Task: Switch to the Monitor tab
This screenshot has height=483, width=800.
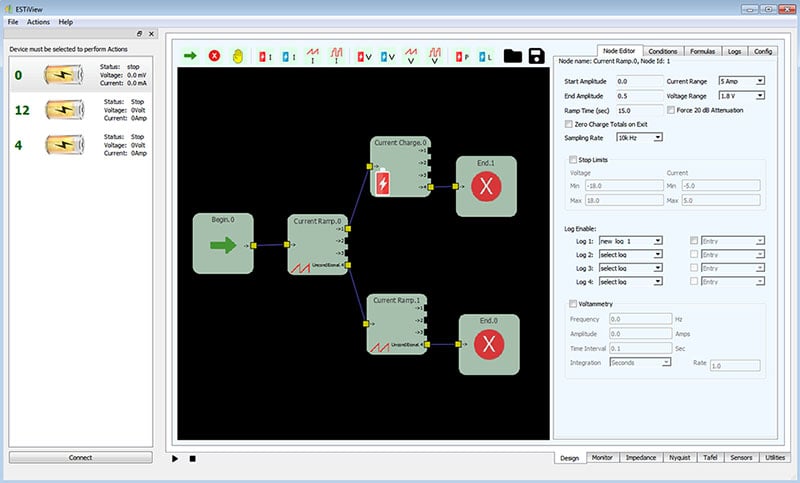Action: [602, 457]
